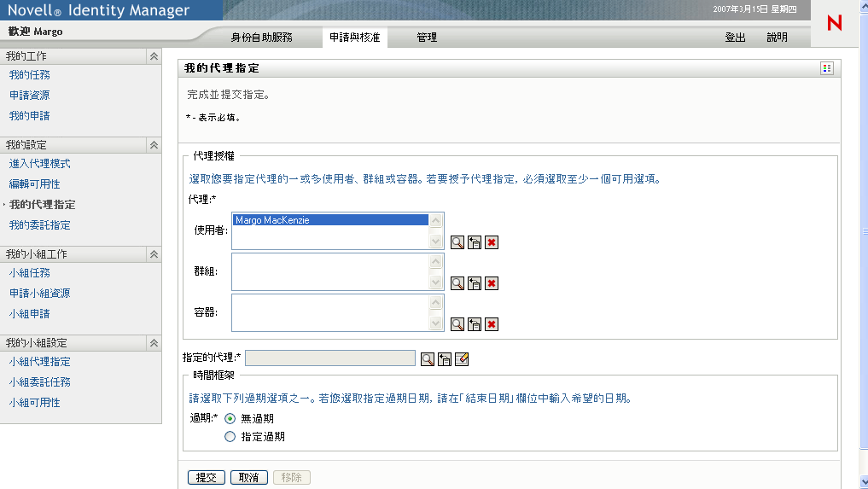Click the 取消 button
This screenshot has height=489, width=868.
[249, 477]
